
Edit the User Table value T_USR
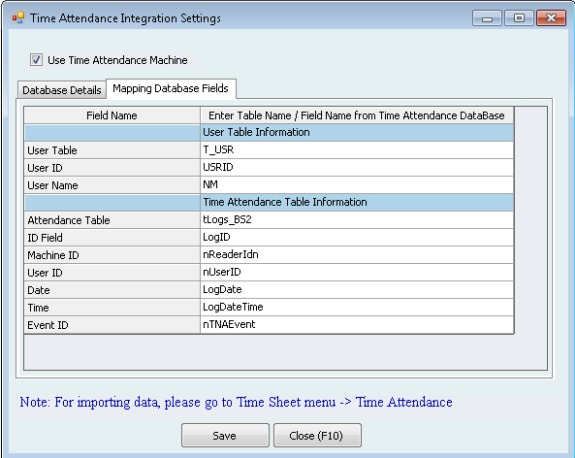pyautogui.click(x=357, y=150)
